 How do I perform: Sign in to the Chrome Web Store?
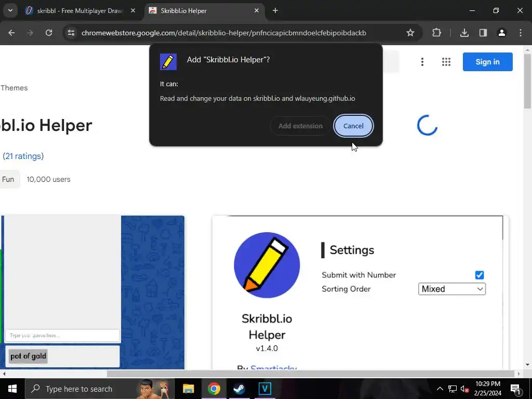click(x=487, y=62)
